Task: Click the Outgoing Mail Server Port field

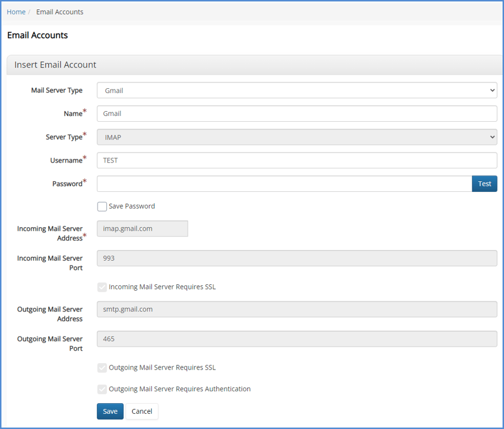Action: coord(296,338)
